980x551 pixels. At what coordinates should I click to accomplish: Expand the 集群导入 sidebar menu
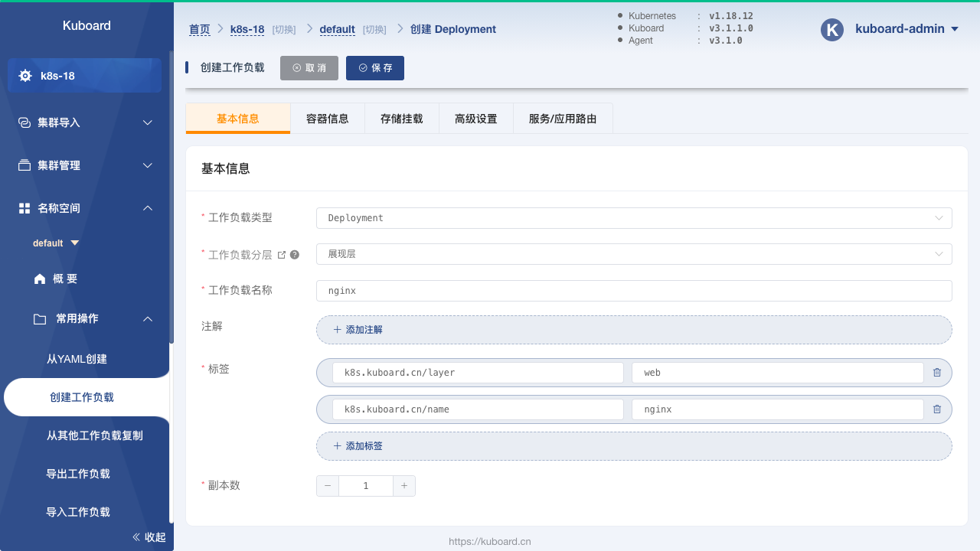point(148,122)
